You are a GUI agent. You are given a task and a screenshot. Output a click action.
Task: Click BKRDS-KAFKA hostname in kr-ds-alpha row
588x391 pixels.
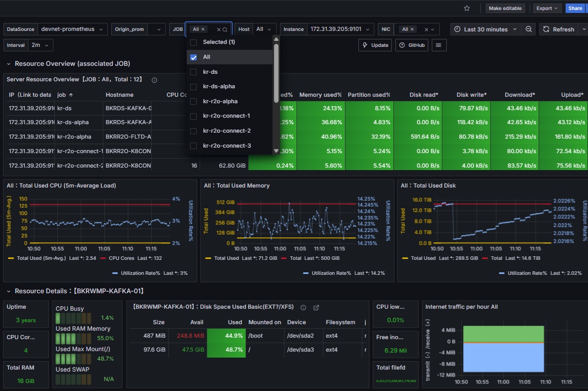(128, 122)
